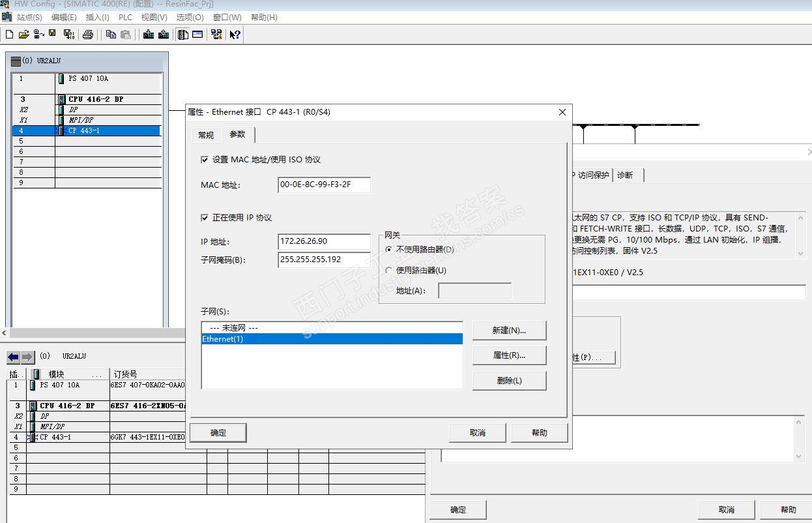Open the 站点(S) Station menu
812x523 pixels.
pyautogui.click(x=29, y=18)
